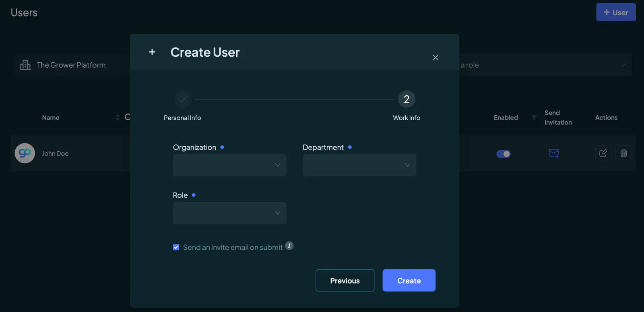Open the Enabled column filter icon
644x312 pixels.
534,117
